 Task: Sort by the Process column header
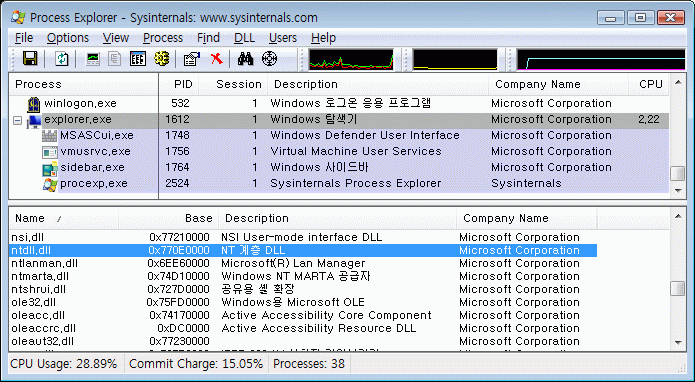coord(84,84)
